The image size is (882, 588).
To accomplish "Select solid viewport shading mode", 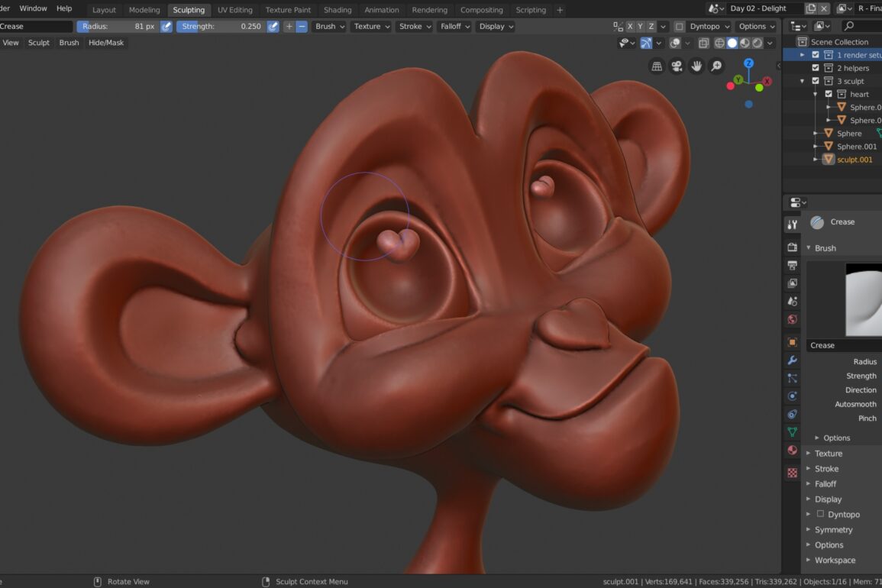I will click(x=732, y=44).
